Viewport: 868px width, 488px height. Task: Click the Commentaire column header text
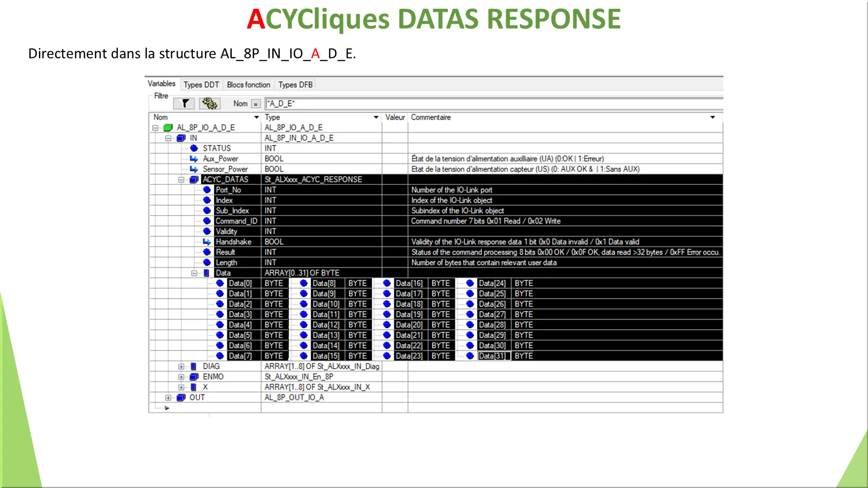click(x=431, y=117)
